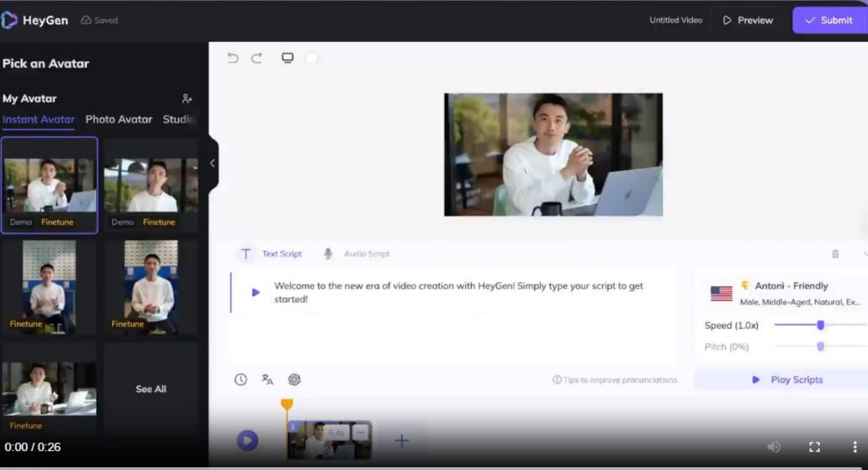Open the ChatGPT script writer icon

[294, 380]
